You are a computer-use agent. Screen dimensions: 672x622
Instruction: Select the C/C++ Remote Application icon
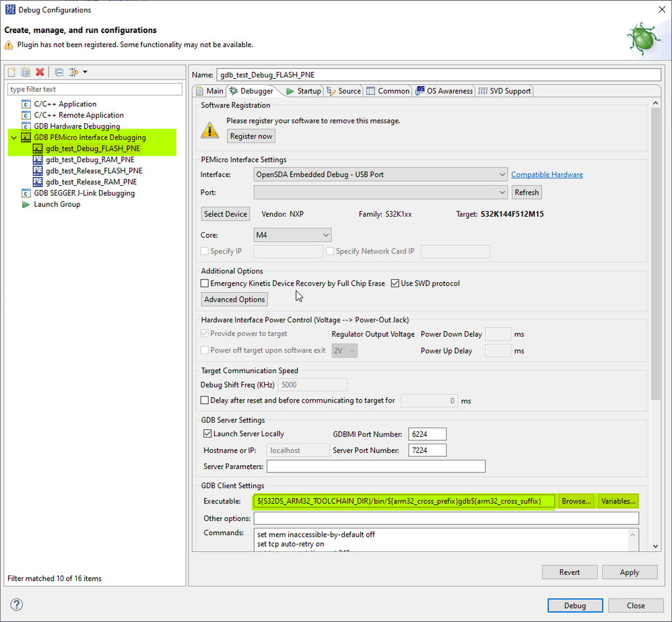pos(26,115)
